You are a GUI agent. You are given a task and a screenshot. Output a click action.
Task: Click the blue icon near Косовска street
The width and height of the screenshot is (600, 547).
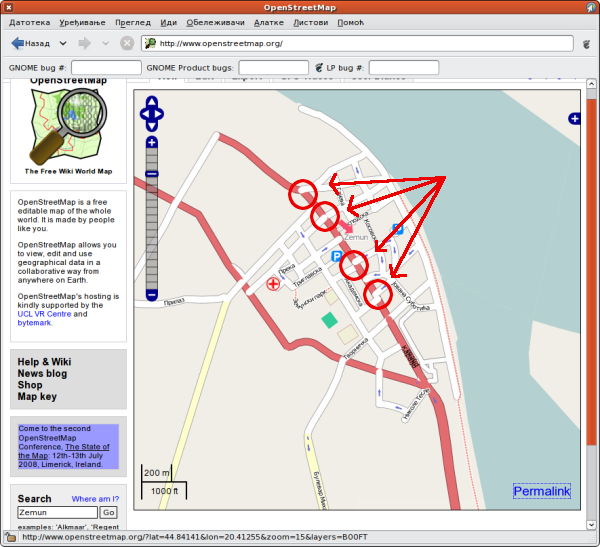[398, 229]
